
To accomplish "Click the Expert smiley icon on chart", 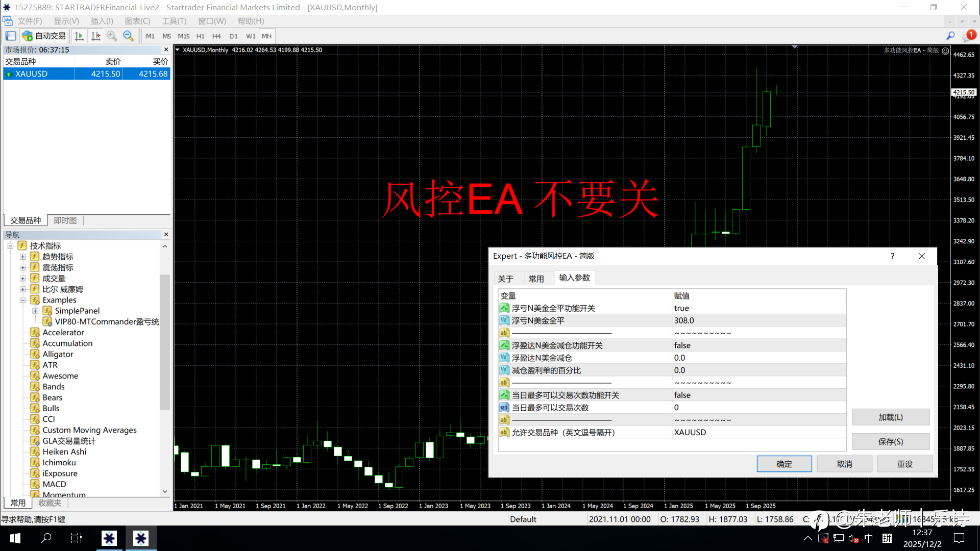I will (x=945, y=51).
